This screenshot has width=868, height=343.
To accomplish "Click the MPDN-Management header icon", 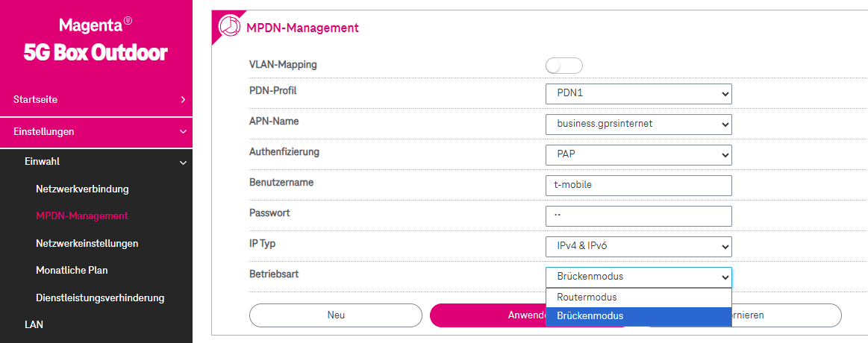I will (x=230, y=26).
